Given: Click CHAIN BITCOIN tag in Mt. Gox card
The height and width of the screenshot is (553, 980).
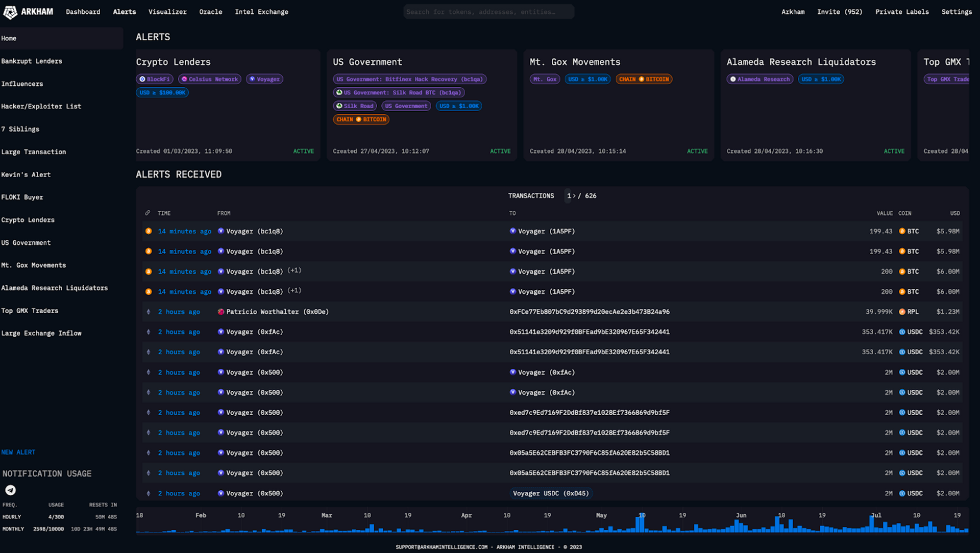Looking at the screenshot, I should coord(644,79).
